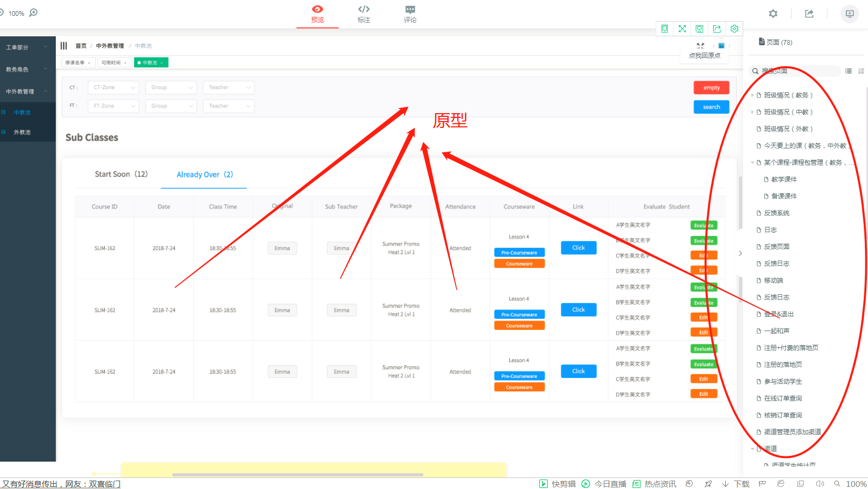Start presentation mode with the play-screen icon
Viewport: 868px width, 489px height.
(849, 14)
